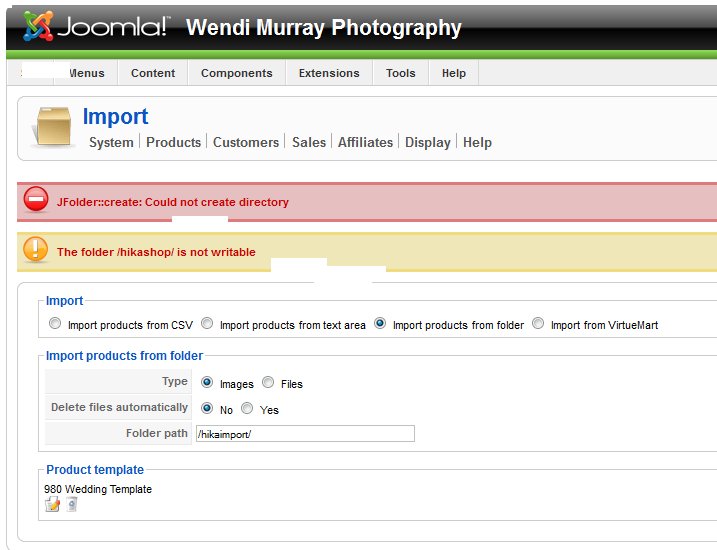717x550 pixels.
Task: Open the Products submenu
Action: pyautogui.click(x=173, y=142)
